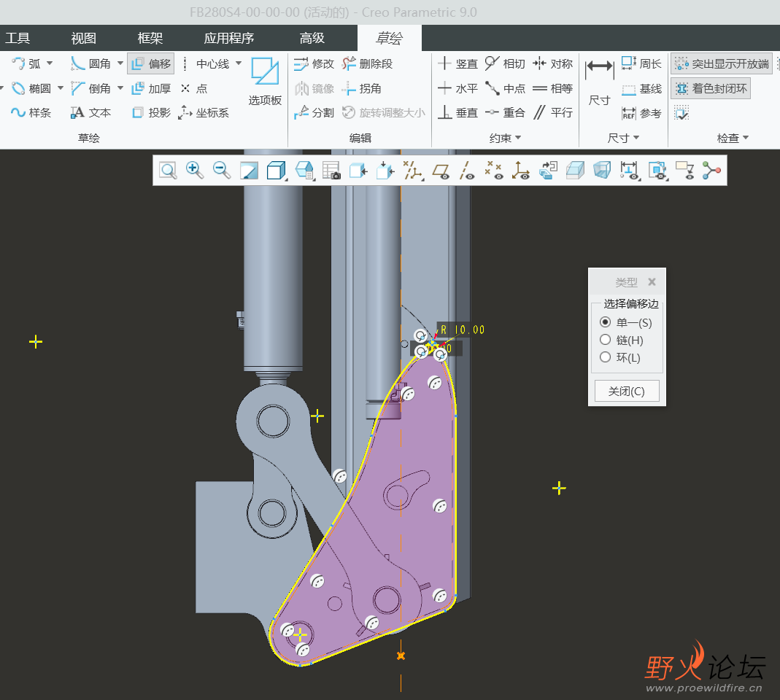Close the Type (类型) dialog with X
Viewport: 780px width, 700px height.
click(652, 282)
